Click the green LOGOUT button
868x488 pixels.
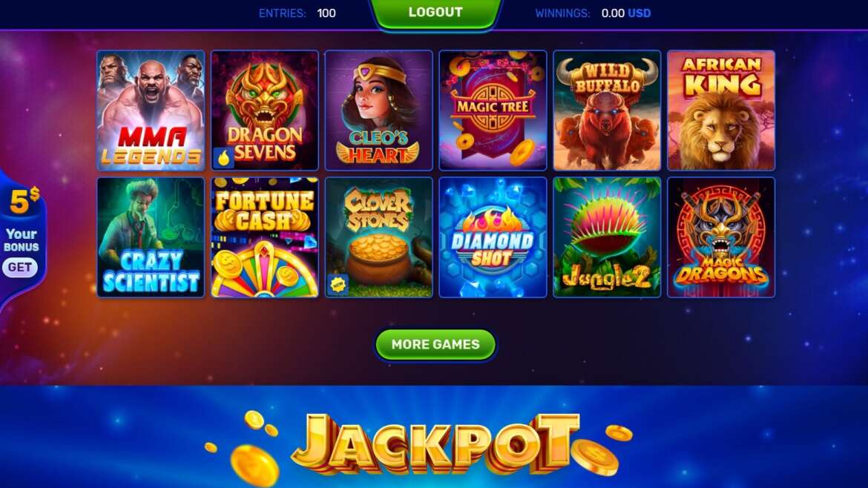click(435, 13)
